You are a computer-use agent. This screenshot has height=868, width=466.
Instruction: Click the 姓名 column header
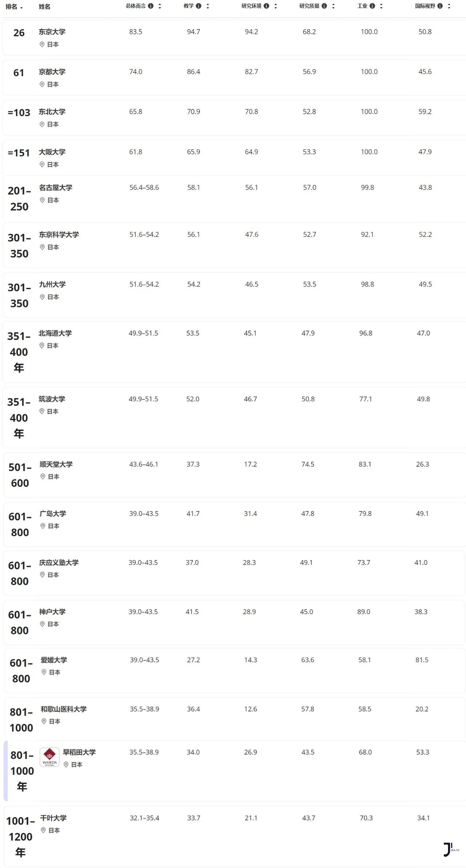pos(44,7)
